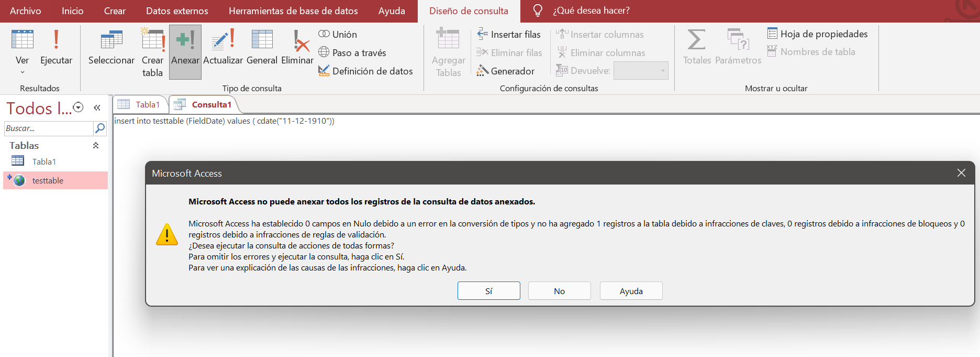Open the Datos externos ribbon tab
The image size is (980, 357).
177,11
